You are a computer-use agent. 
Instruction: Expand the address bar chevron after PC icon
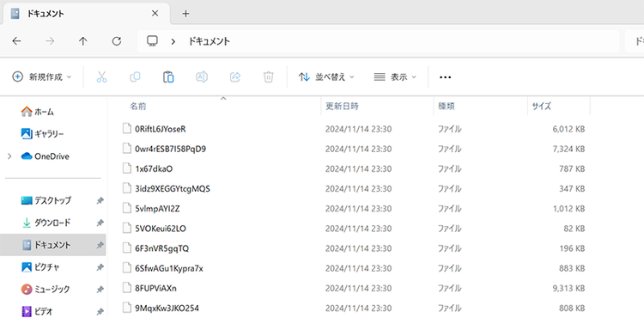pos(173,41)
